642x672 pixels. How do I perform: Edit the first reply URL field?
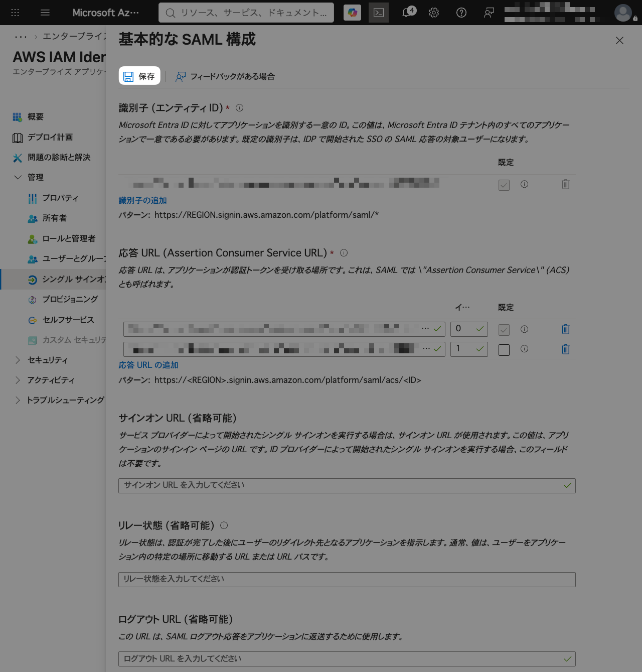tap(284, 329)
